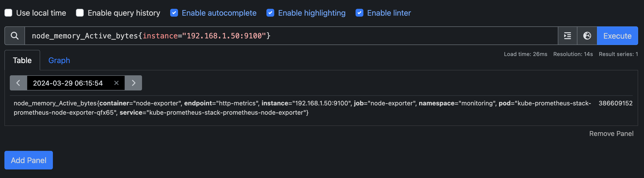The height and width of the screenshot is (178, 644).
Task: Click the Remove Panel link
Action: tap(611, 133)
